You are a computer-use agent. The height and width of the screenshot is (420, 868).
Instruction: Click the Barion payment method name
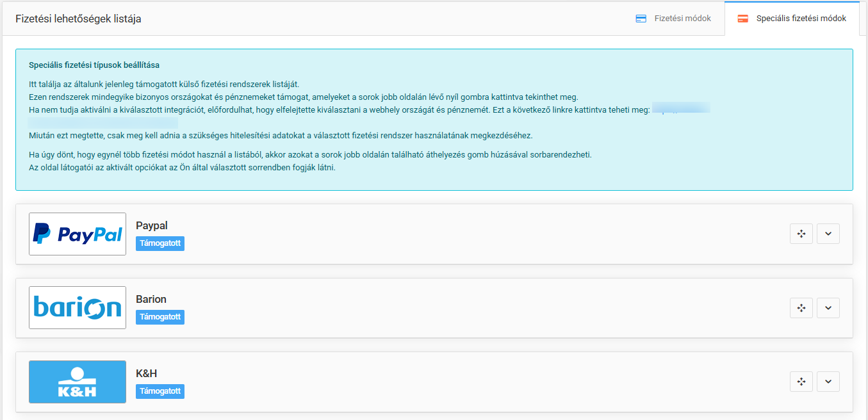pyautogui.click(x=151, y=299)
